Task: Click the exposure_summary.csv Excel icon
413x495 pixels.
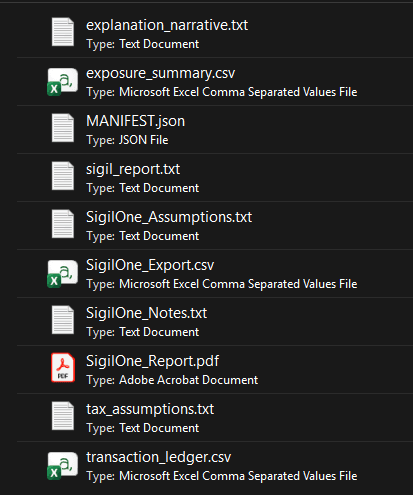Action: point(63,82)
